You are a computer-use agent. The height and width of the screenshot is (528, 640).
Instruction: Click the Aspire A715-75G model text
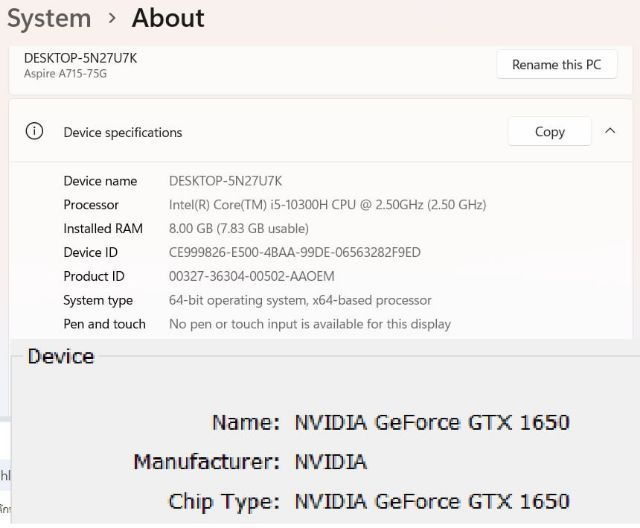pos(65,73)
